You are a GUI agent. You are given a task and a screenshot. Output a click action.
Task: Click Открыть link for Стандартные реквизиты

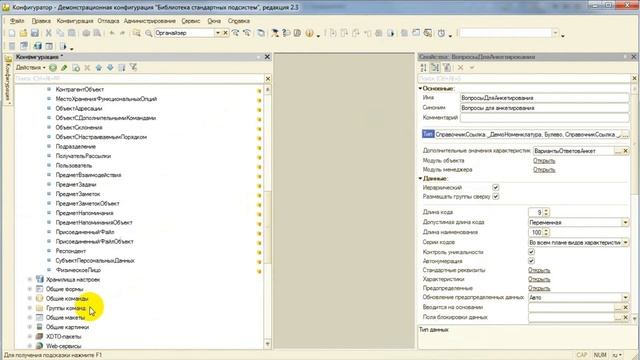[539, 270]
